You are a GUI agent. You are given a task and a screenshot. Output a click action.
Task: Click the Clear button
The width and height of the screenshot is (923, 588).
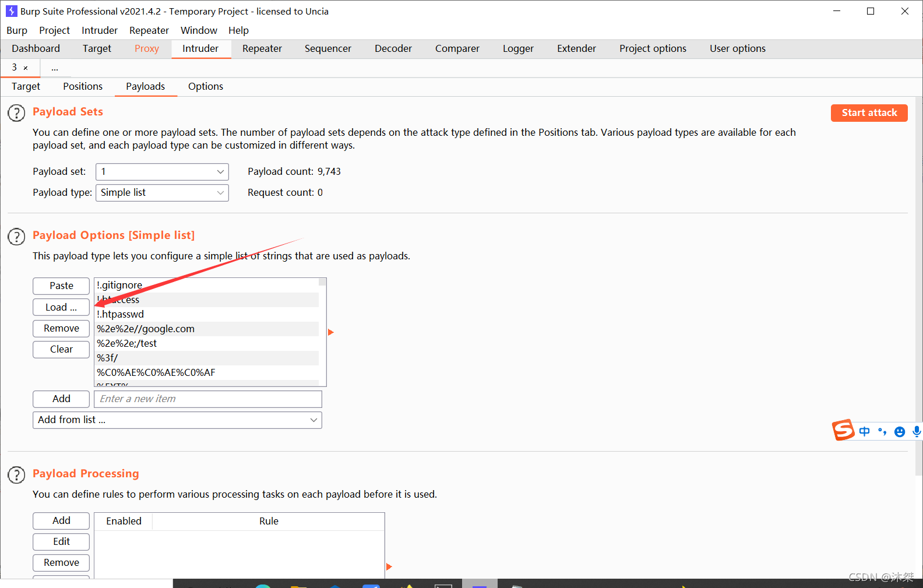[x=61, y=350]
